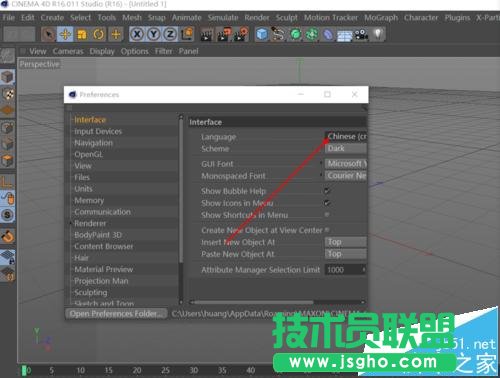Open the viewport Filter menu
This screenshot has height=378, width=500.
tap(163, 51)
